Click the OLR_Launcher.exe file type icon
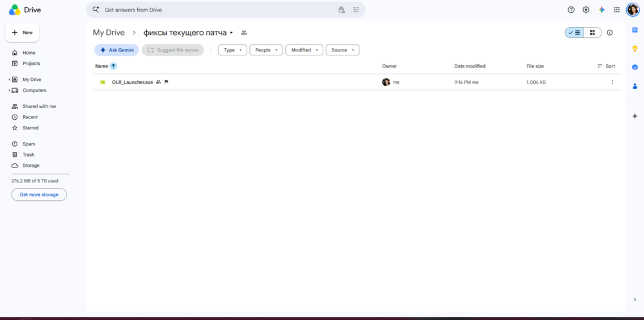This screenshot has height=320, width=644. point(102,82)
